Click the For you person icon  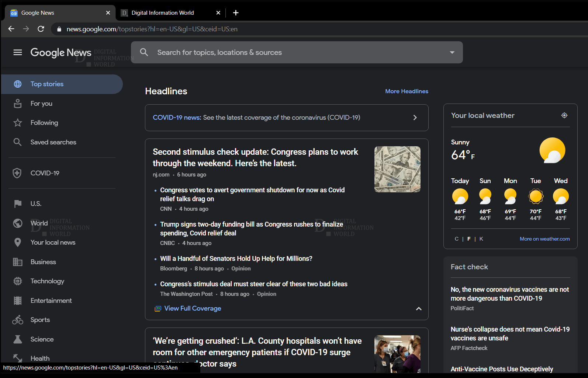tap(18, 104)
